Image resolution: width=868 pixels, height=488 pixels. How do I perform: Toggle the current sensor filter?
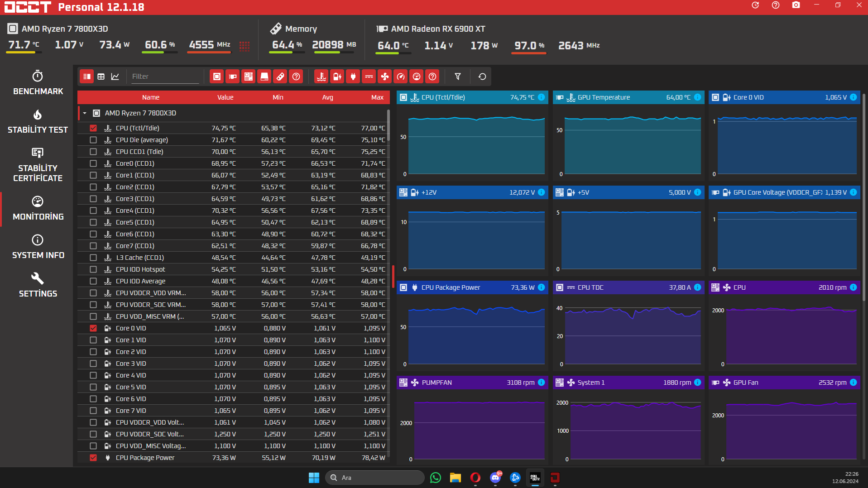(x=369, y=77)
